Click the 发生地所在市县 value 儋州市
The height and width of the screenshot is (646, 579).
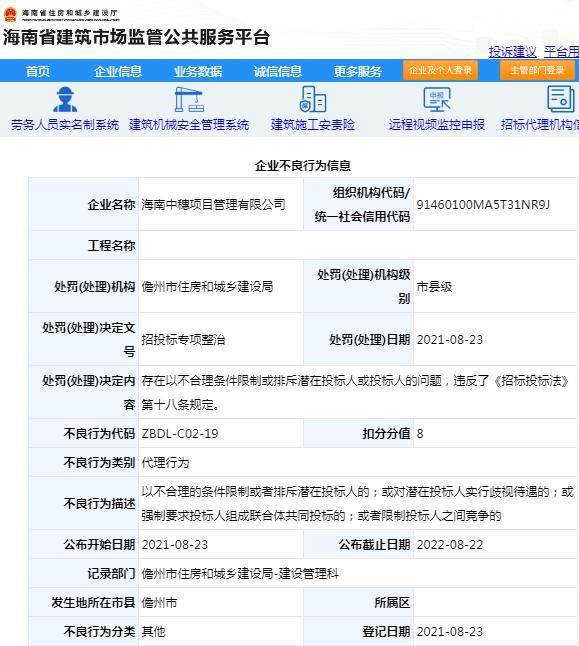tap(159, 602)
